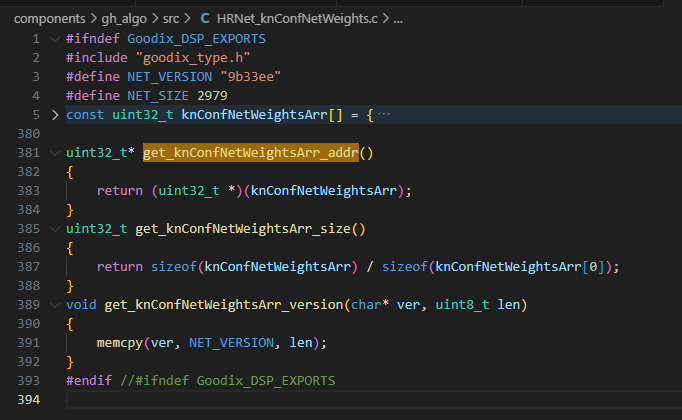The width and height of the screenshot is (682, 420).
Task: Open the 'gh_algo' breadcrumb folder
Action: (x=124, y=19)
